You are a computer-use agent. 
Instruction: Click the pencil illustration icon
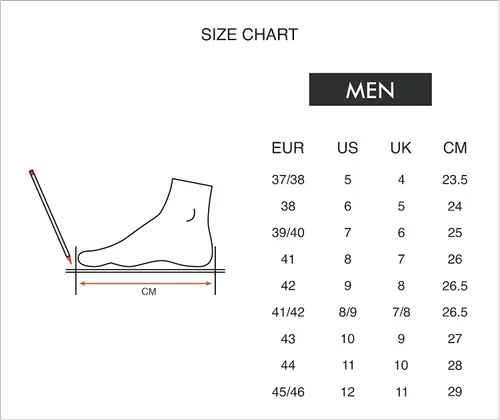tap(50, 217)
